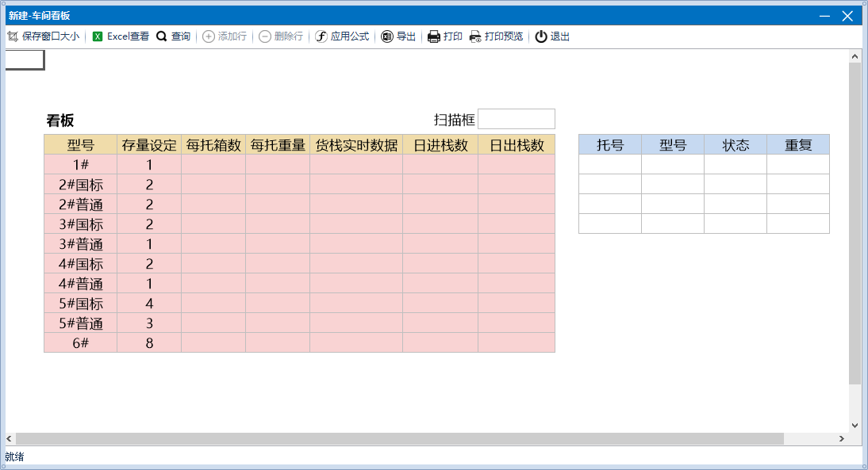Select the 存量设定 cell for row 6#

pos(149,343)
